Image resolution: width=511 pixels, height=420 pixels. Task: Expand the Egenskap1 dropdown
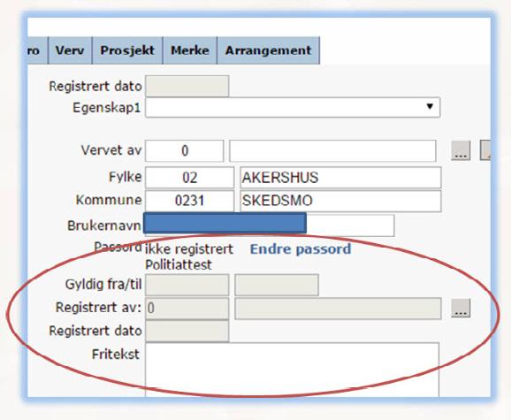(293, 107)
